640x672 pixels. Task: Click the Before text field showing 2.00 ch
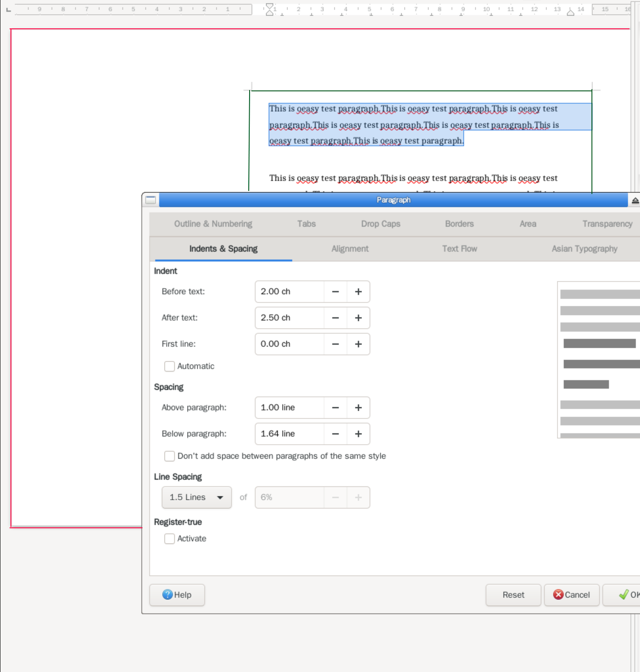click(x=289, y=291)
